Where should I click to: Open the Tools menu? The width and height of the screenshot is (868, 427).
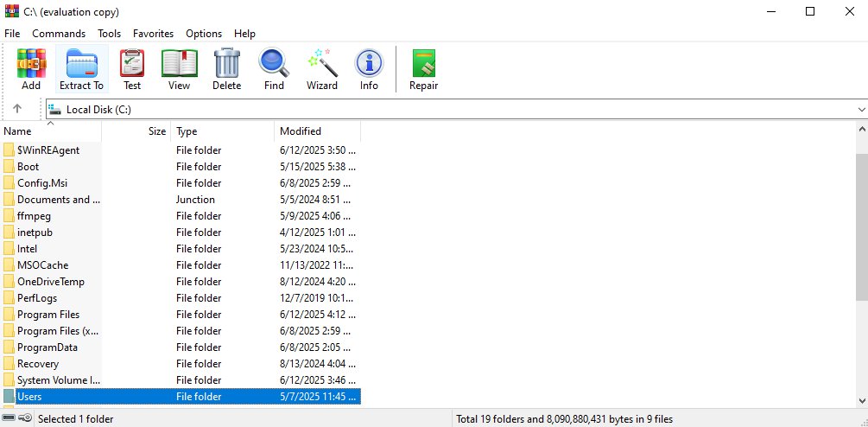click(109, 34)
